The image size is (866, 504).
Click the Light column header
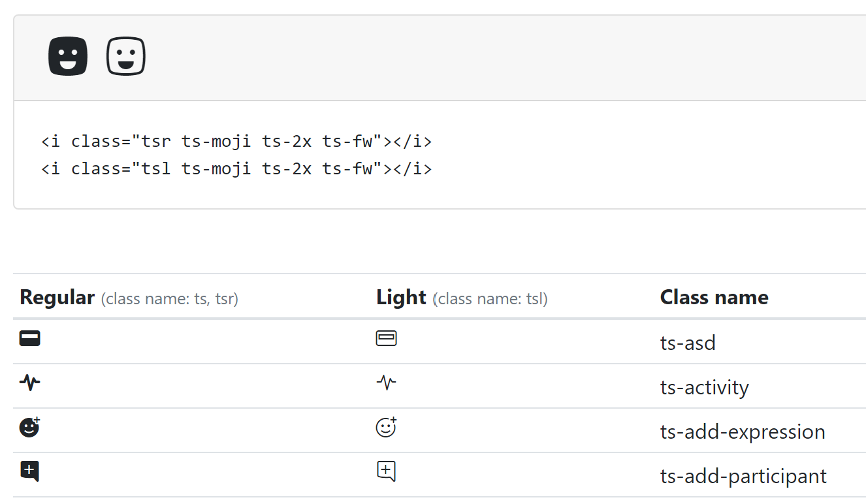click(x=401, y=298)
